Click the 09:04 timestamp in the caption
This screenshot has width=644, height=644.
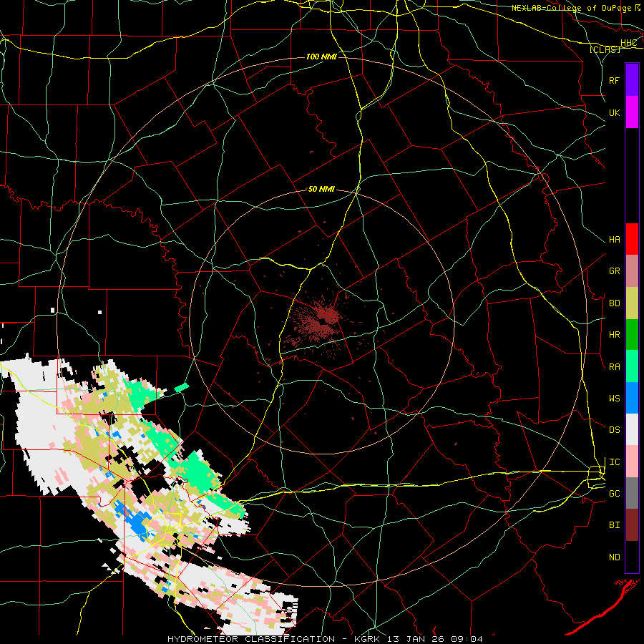click(467, 639)
